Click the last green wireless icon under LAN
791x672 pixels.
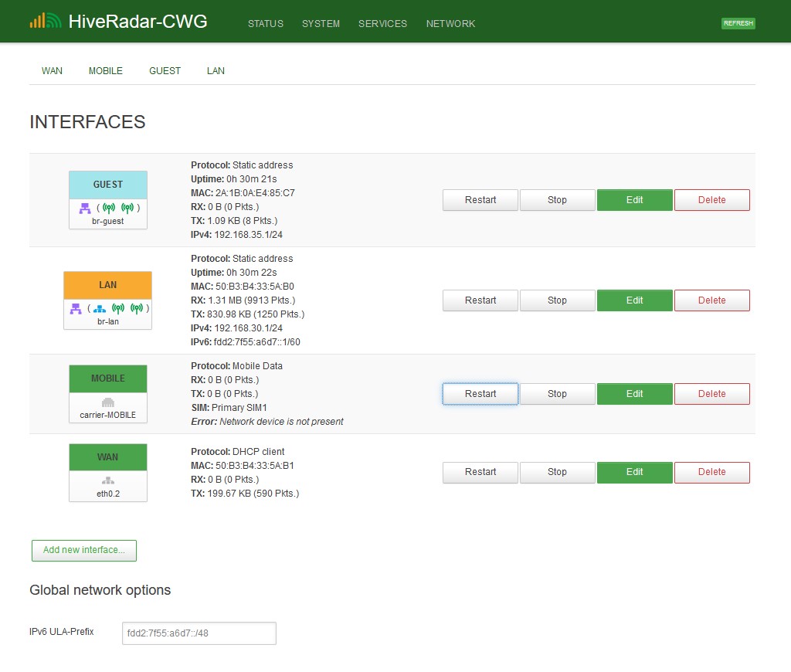pyautogui.click(x=137, y=308)
